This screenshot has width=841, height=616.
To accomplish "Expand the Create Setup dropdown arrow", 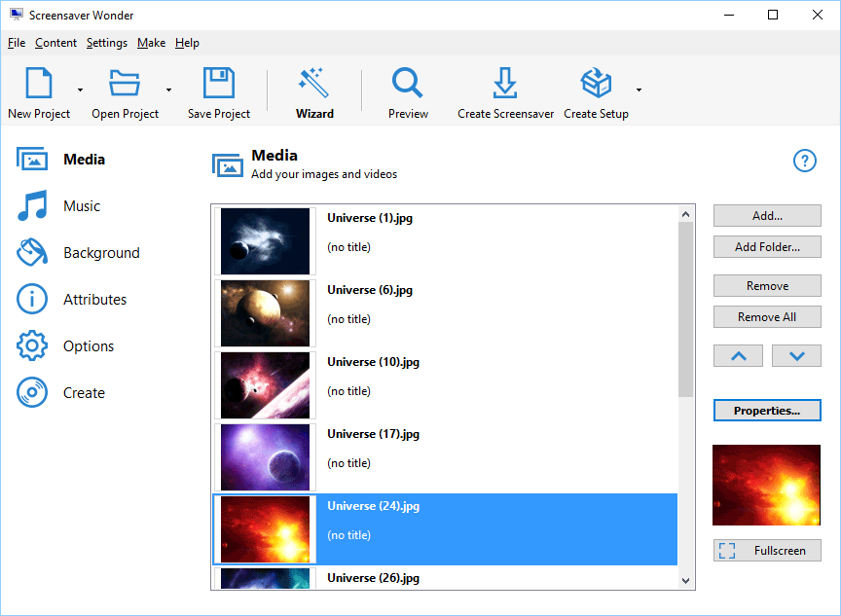I will (x=639, y=91).
